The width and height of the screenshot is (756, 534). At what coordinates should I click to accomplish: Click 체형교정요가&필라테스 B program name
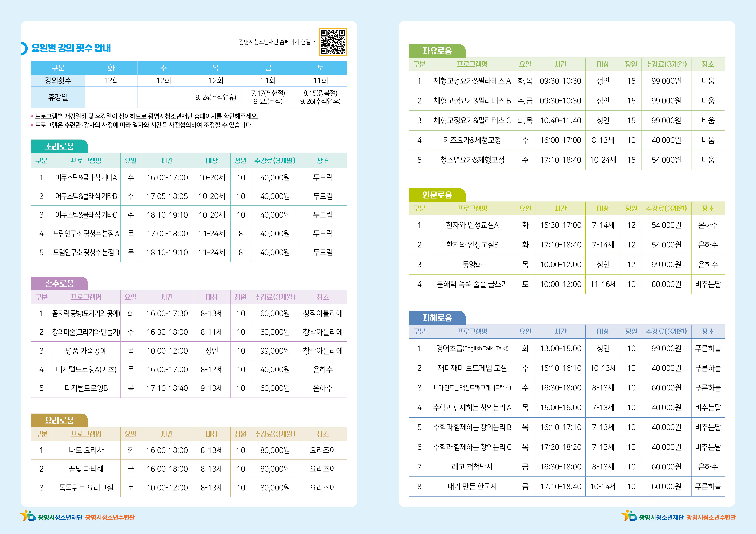(x=472, y=101)
